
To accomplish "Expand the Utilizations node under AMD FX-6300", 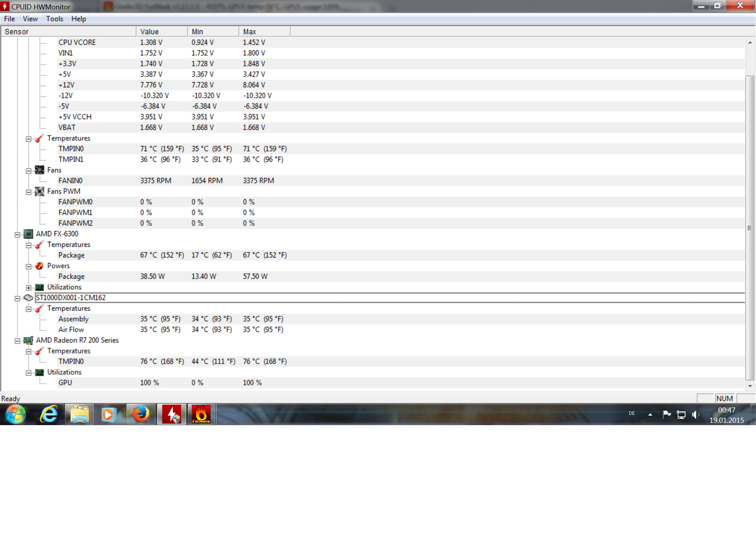I will click(x=29, y=288).
